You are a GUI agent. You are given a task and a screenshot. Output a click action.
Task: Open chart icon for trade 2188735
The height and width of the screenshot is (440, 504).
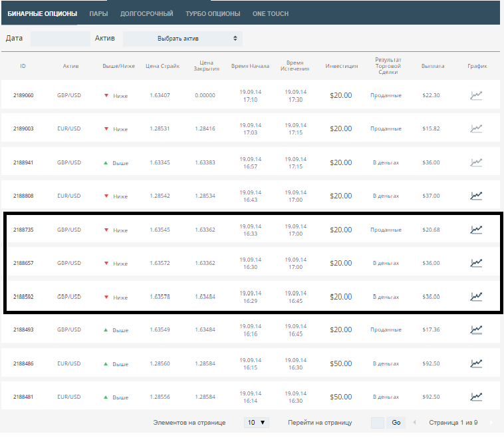pos(476,230)
